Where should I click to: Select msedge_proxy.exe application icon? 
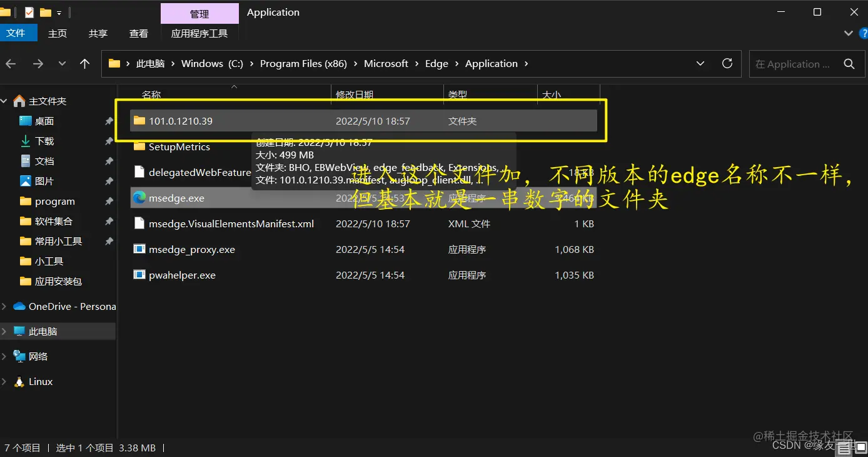point(139,249)
